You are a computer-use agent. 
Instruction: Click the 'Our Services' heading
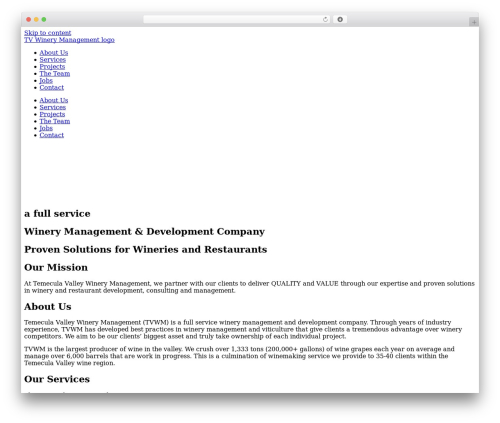click(x=57, y=379)
